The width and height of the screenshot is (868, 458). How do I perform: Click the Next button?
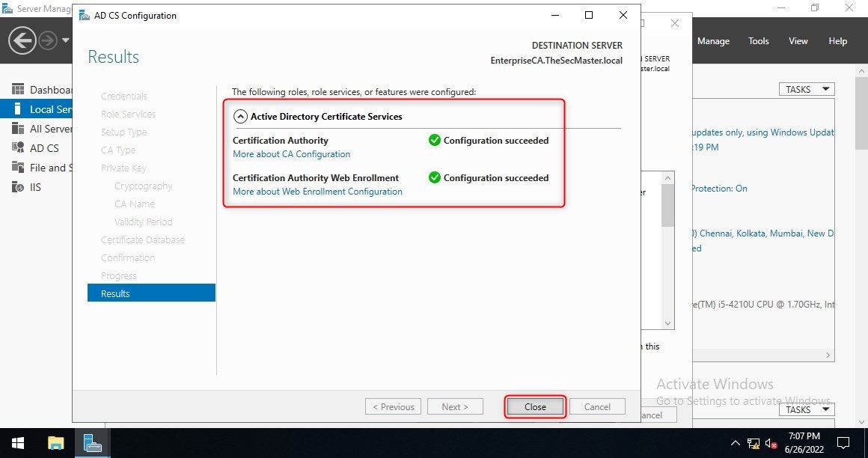(x=455, y=406)
